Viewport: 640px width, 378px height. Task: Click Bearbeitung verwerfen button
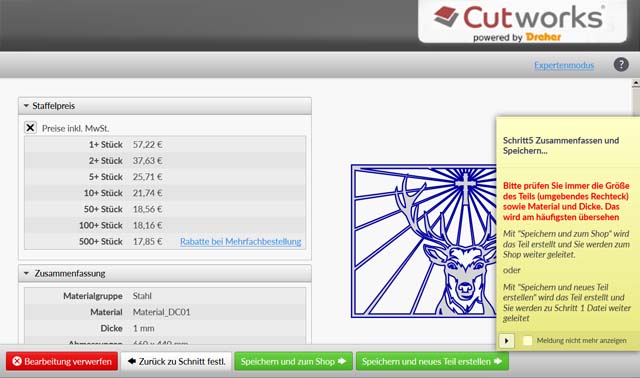(x=62, y=362)
